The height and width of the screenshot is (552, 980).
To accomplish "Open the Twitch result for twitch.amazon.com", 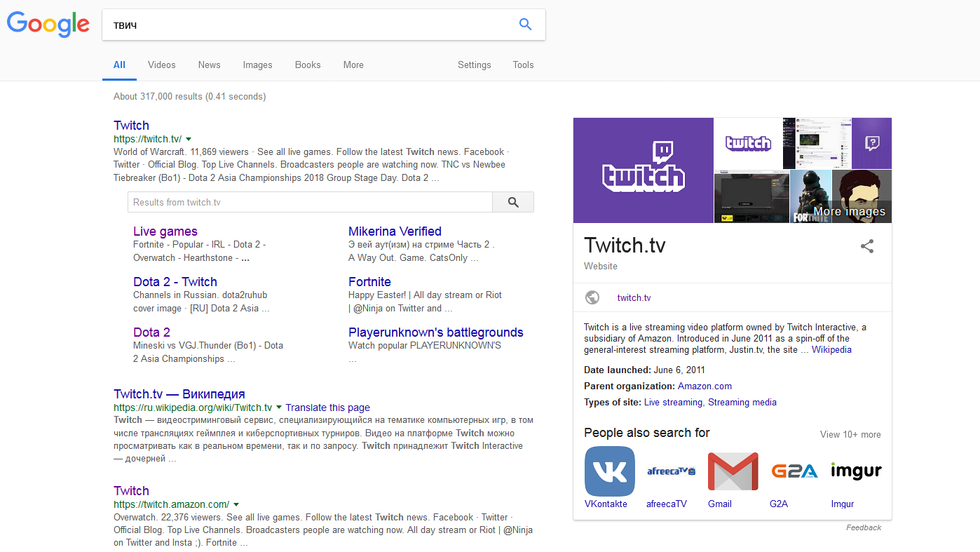I will 131,491.
